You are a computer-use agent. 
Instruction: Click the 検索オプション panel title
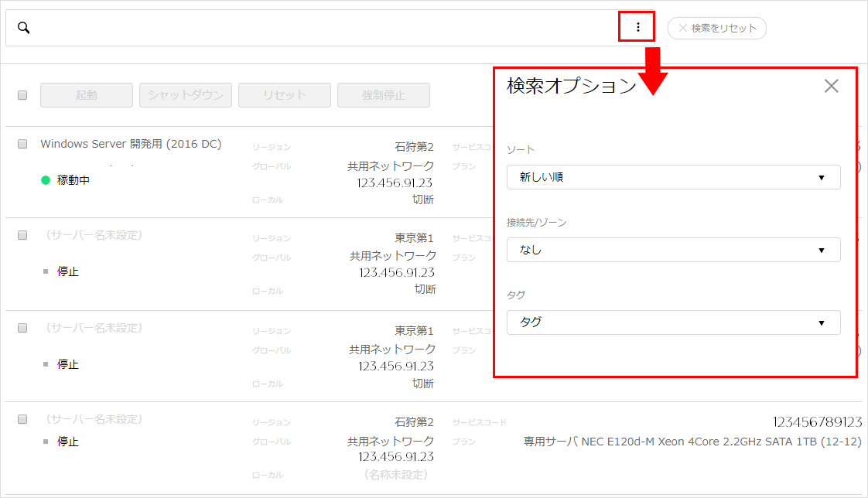(x=571, y=86)
